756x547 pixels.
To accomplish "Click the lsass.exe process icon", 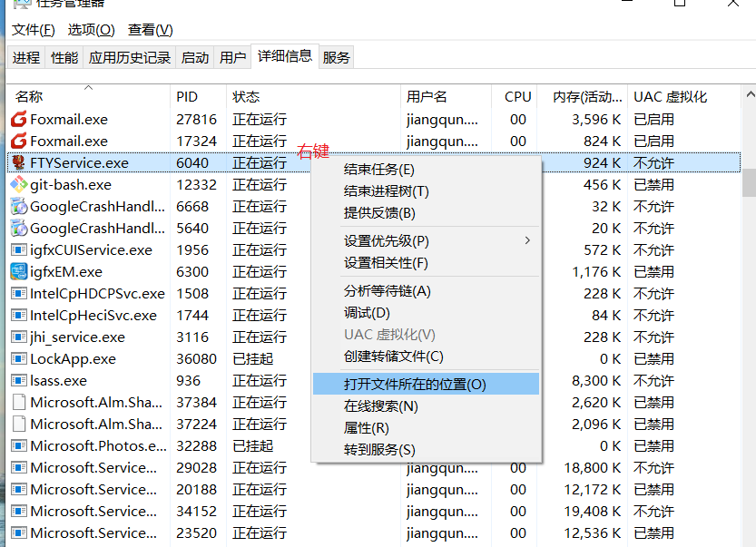I will pyautogui.click(x=18, y=380).
